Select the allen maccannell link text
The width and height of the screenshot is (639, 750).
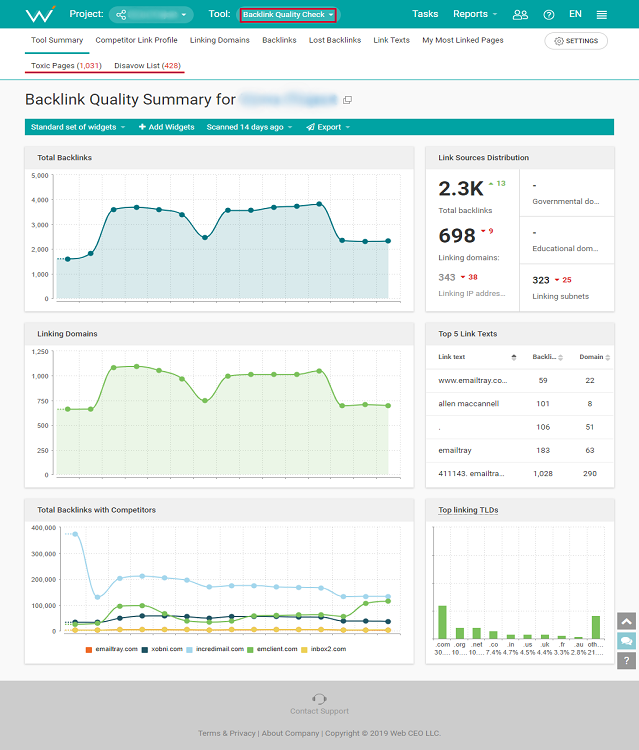tap(468, 404)
